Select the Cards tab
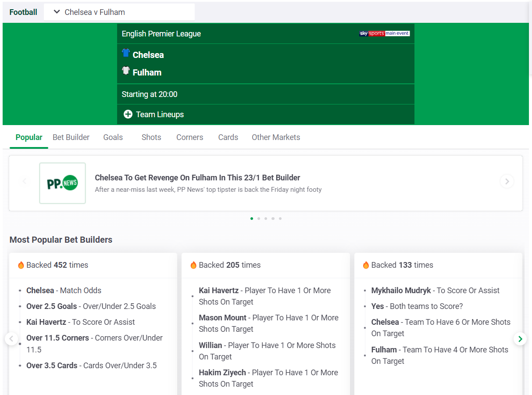532x395 pixels. [x=228, y=137]
